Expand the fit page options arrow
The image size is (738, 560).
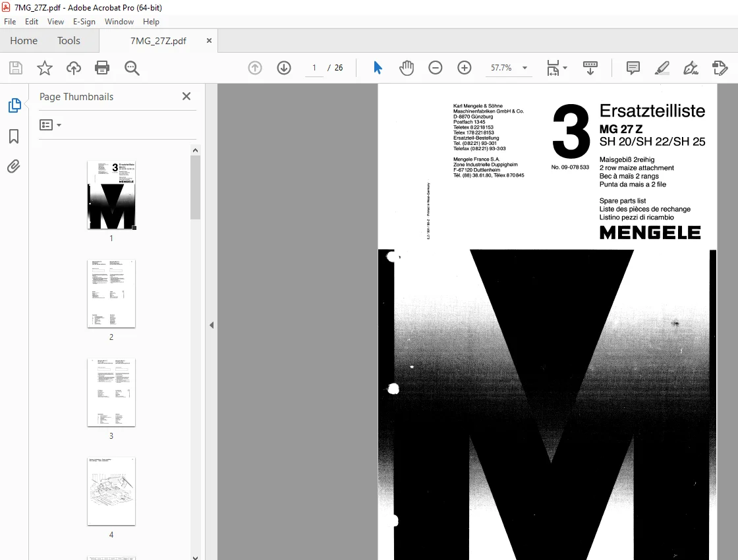coord(565,68)
